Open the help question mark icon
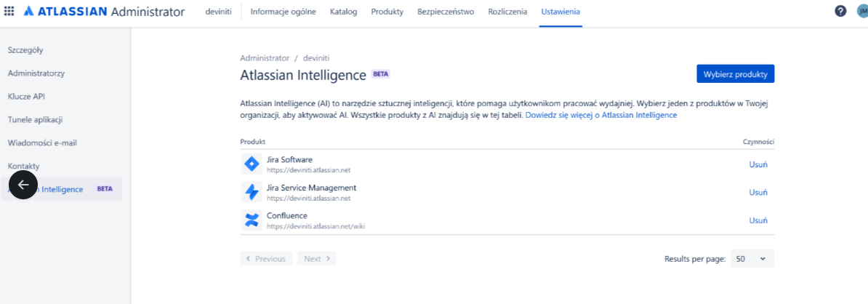Viewport: 868px width, 304px height. 840,11
